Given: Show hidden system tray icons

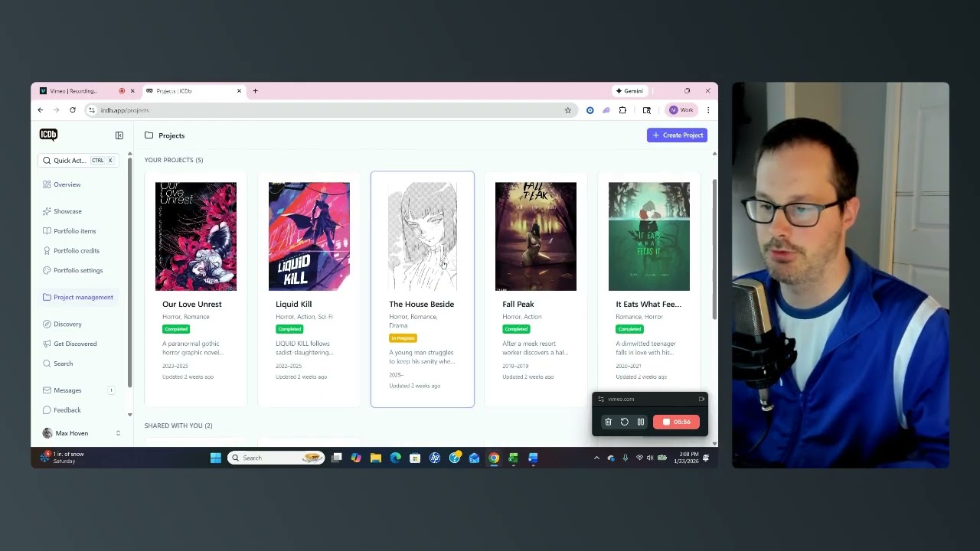Looking at the screenshot, I should click(x=596, y=458).
